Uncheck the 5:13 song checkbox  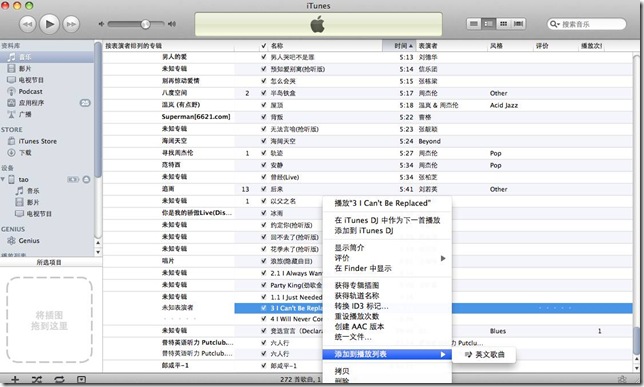point(264,57)
